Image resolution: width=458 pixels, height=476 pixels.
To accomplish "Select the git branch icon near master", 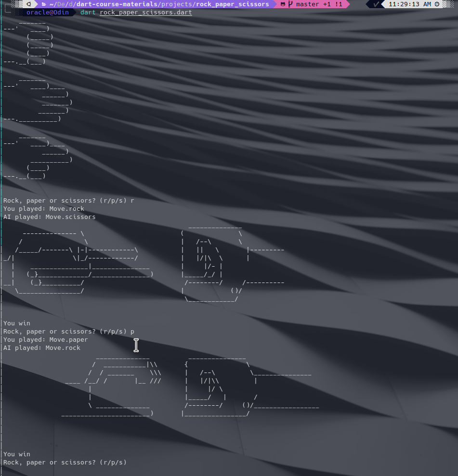I will coord(291,4).
